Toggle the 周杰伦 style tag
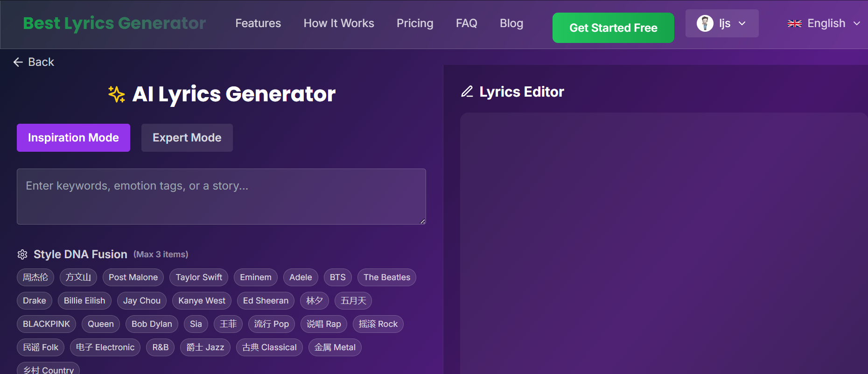The height and width of the screenshot is (374, 868). point(35,277)
